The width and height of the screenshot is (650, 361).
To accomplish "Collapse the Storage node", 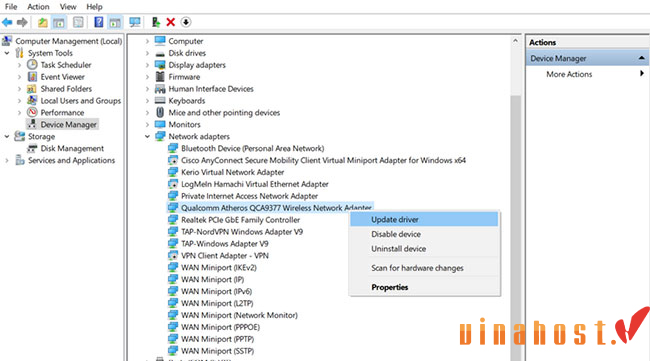I will [7, 136].
